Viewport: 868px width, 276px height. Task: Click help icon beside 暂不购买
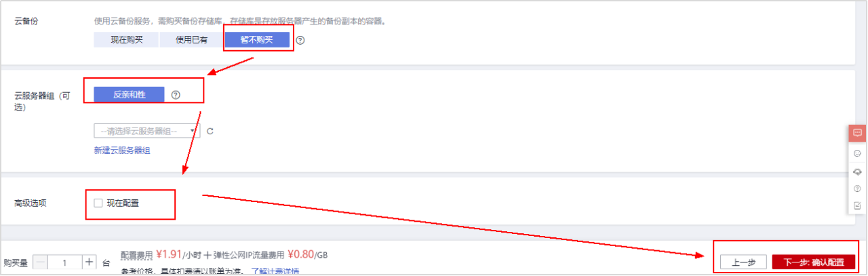[300, 40]
